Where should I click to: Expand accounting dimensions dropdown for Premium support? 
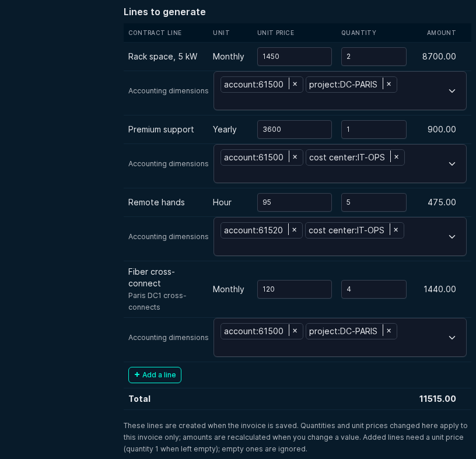point(452,164)
